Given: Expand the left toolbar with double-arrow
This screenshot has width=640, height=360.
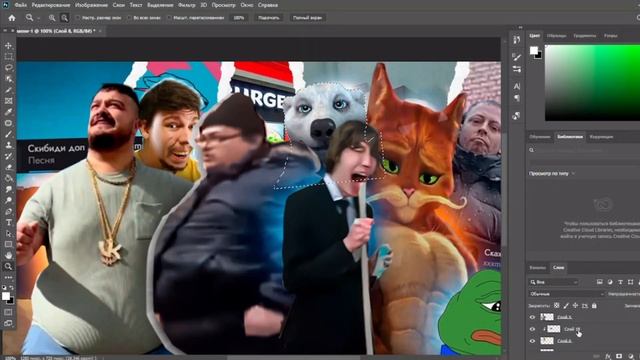Looking at the screenshot, I should point(4,31).
